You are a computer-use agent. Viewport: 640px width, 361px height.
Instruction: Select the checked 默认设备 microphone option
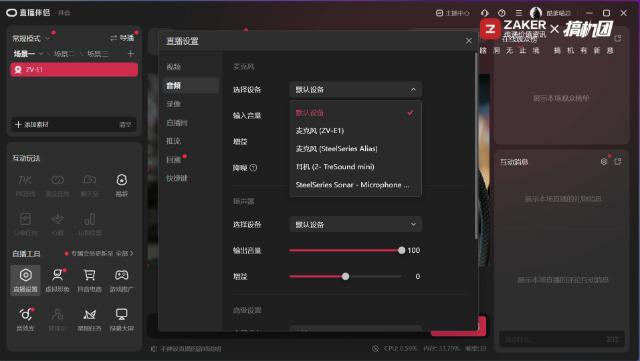pyautogui.click(x=355, y=113)
